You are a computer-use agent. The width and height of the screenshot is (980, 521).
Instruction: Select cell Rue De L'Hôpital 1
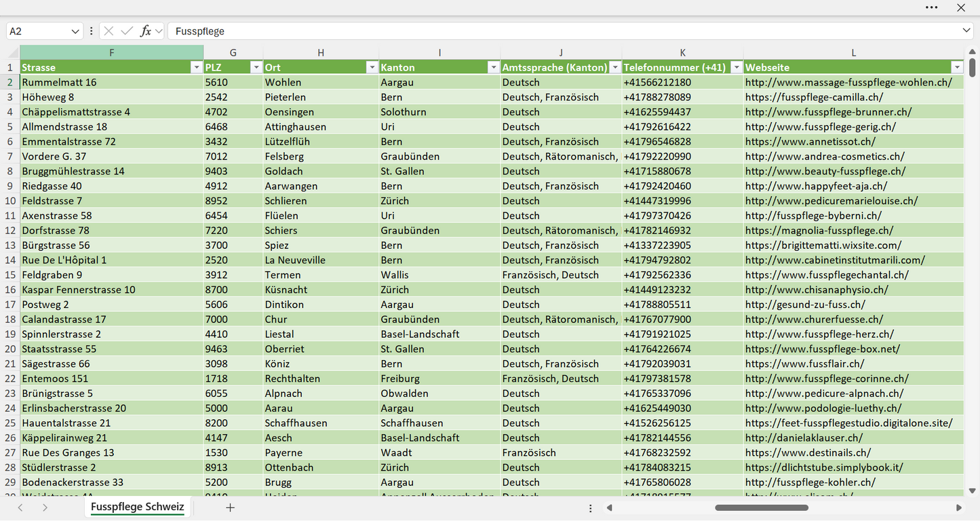tap(112, 260)
